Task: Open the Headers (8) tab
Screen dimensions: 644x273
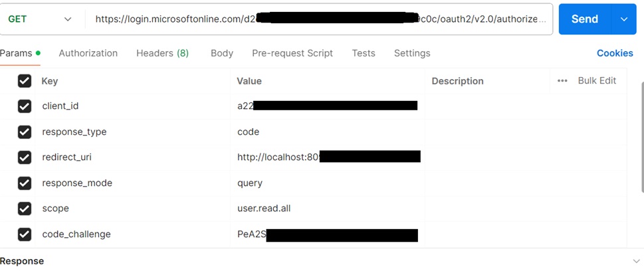Action: (162, 53)
